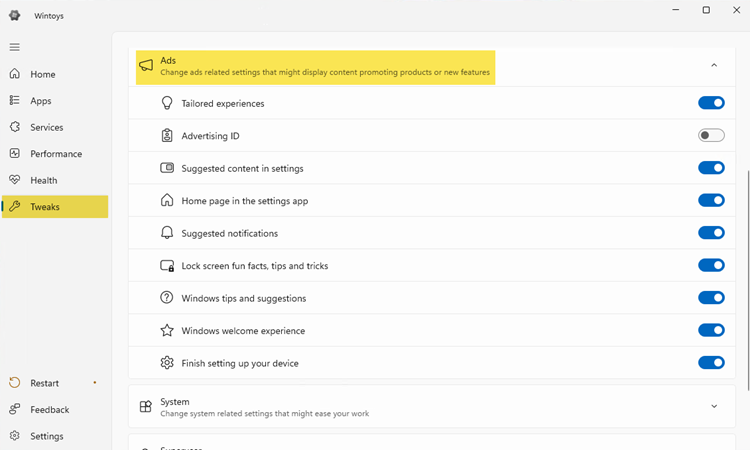Click the Windows welcome experience star icon
Screen dimensions: 750x450
(167, 331)
